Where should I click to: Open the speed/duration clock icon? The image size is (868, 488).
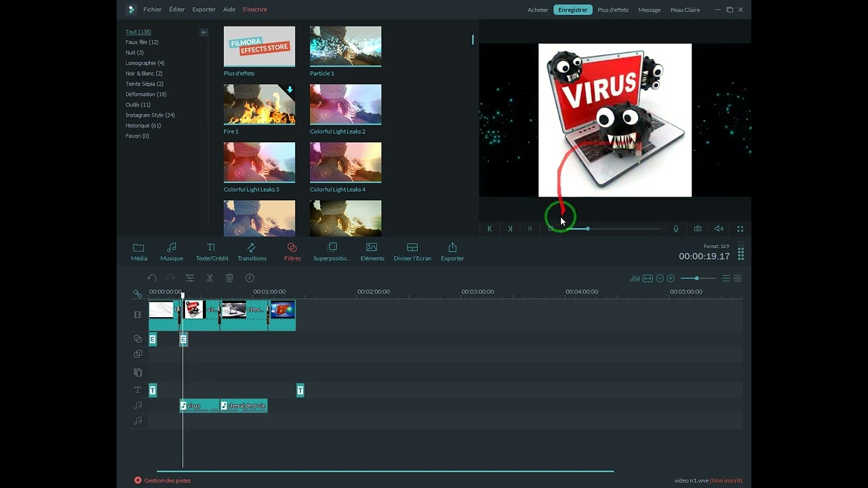(x=250, y=278)
